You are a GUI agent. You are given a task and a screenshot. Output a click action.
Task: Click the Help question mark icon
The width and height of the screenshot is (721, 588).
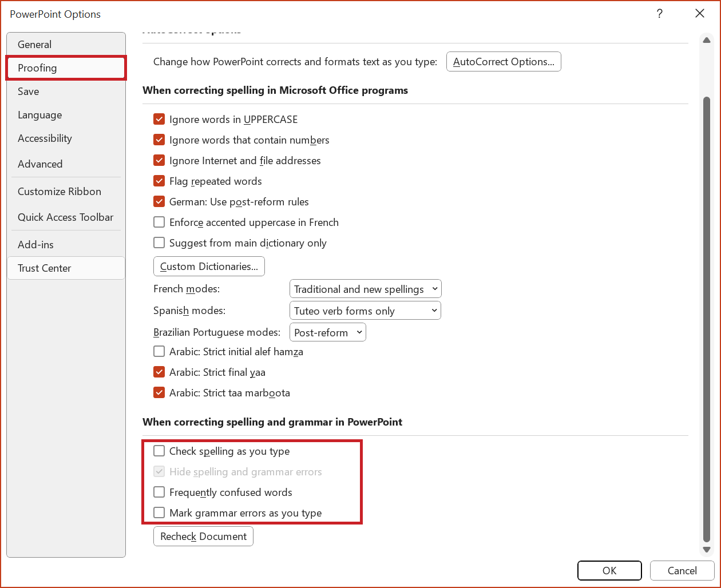pyautogui.click(x=660, y=14)
